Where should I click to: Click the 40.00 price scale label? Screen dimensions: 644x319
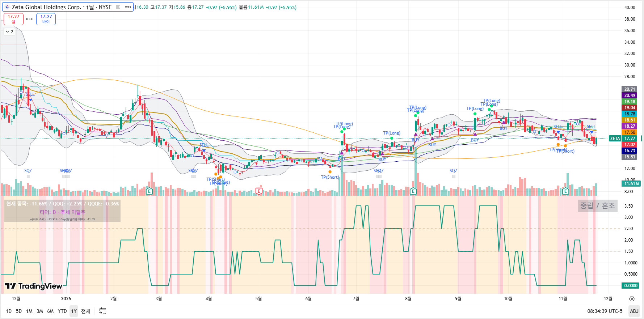tap(630, 8)
